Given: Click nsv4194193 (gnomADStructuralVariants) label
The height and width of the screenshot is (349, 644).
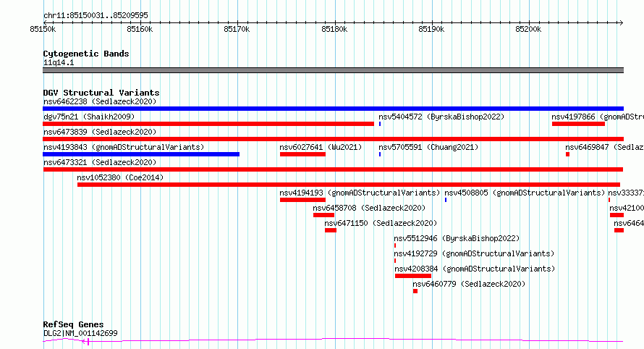Looking at the screenshot, I should coord(360,193).
